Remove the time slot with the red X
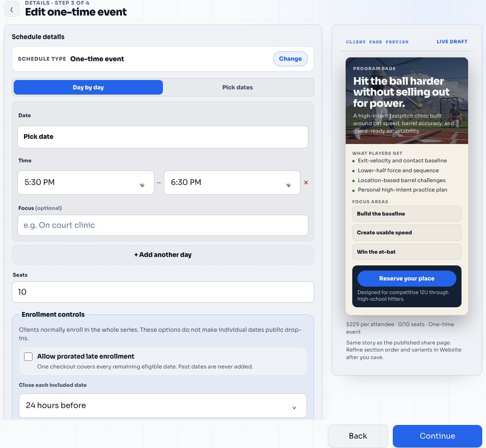486x448 pixels. click(306, 183)
